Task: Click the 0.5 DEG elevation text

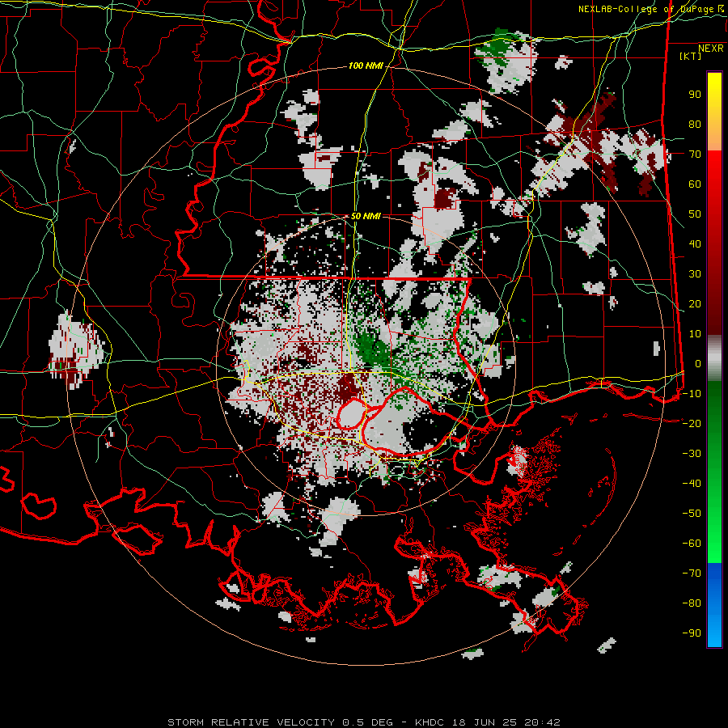Action: pyautogui.click(x=367, y=722)
